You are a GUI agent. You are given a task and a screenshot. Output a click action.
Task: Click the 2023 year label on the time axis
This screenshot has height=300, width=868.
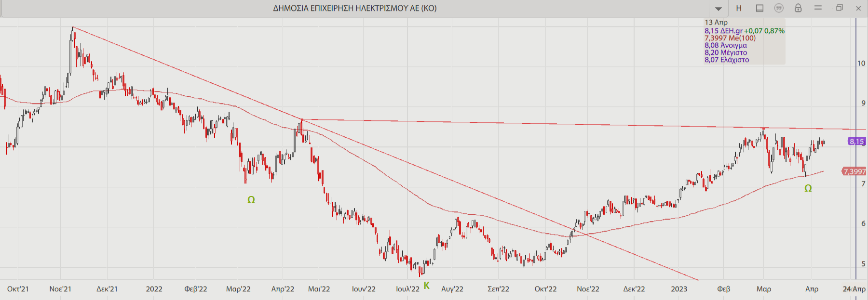[679, 289]
